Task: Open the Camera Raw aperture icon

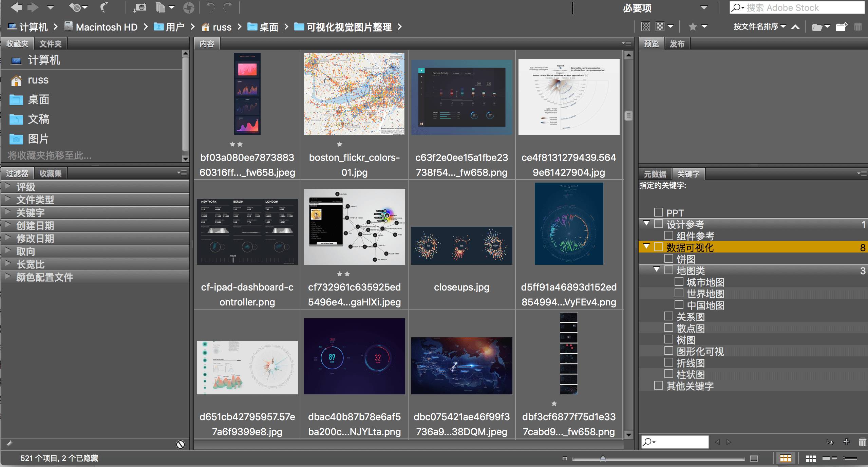Action: (x=189, y=7)
